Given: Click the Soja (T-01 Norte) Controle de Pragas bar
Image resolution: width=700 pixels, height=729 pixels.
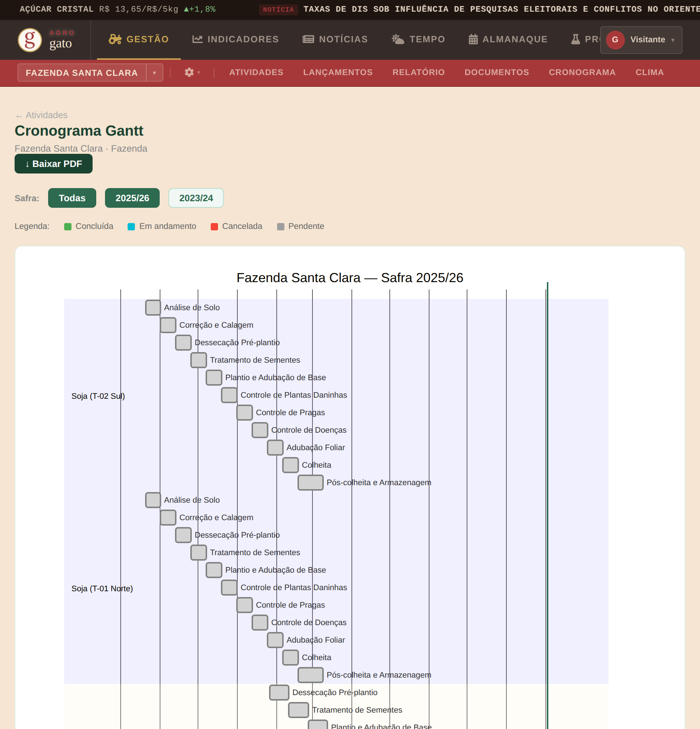Looking at the screenshot, I should point(245,605).
